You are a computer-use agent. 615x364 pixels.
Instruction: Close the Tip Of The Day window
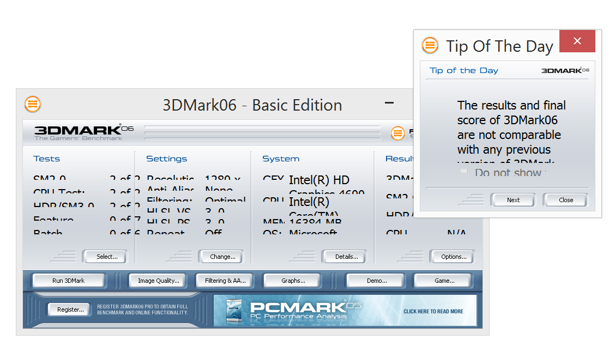click(577, 41)
